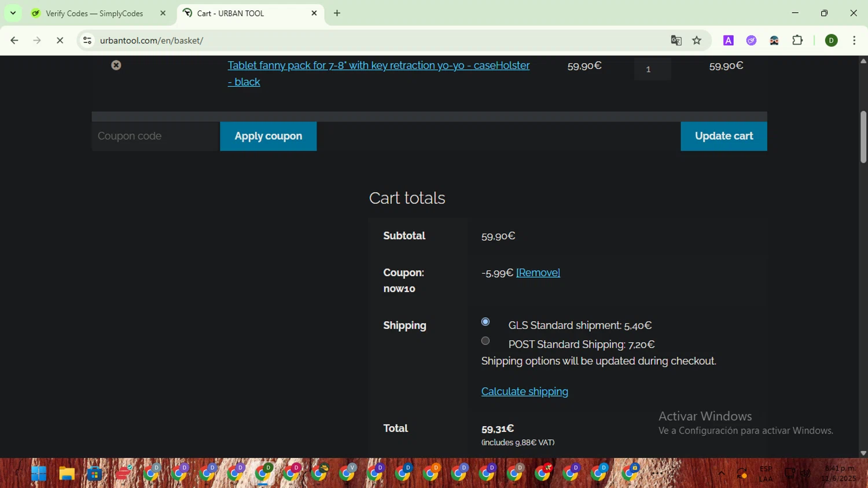The width and height of the screenshot is (868, 488).
Task: Click the Subtotal value 59,90€
Action: tap(498, 236)
